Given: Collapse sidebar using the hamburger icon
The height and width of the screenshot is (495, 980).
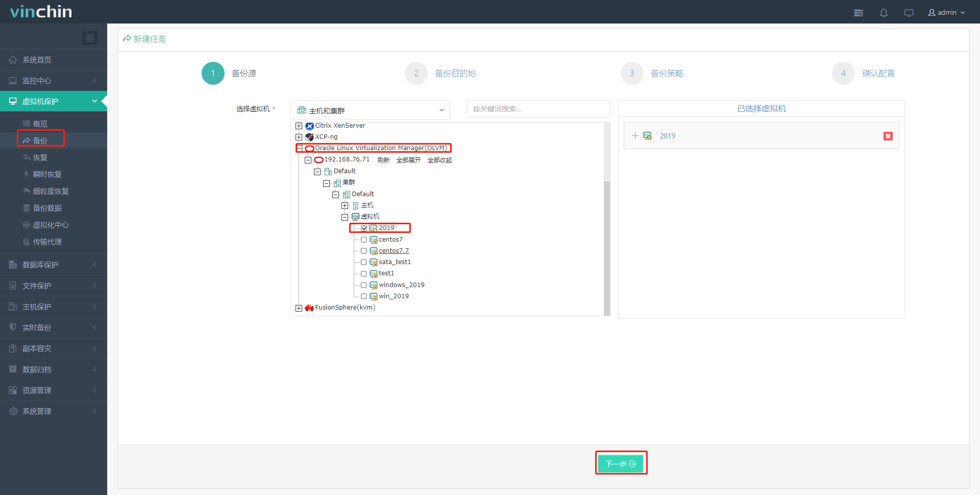Looking at the screenshot, I should pyautogui.click(x=90, y=38).
